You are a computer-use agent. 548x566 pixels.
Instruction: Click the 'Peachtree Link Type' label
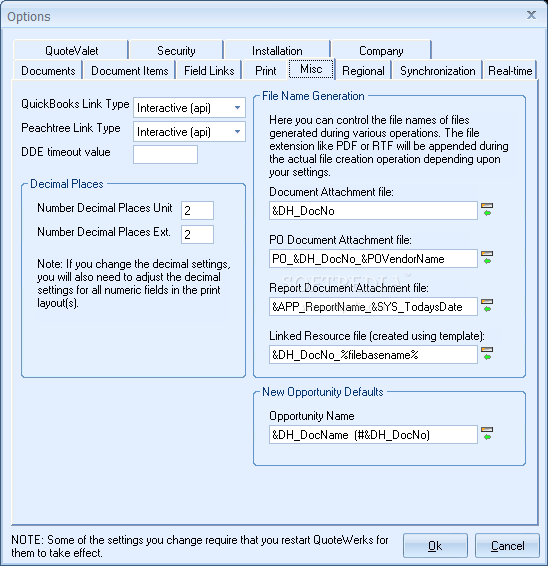point(71,128)
